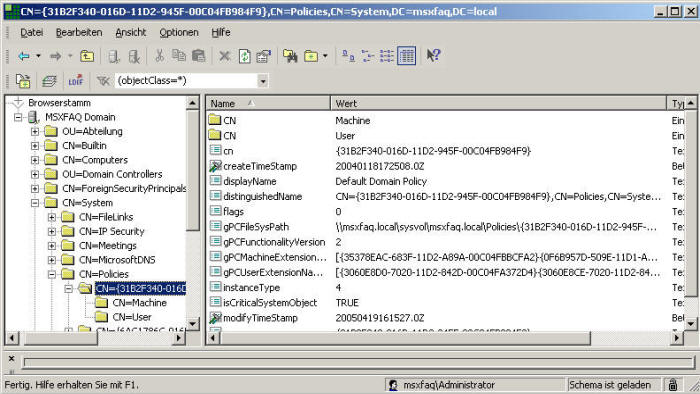The image size is (700, 394).
Task: Activate the What's This help pointer
Action: [x=433, y=55]
